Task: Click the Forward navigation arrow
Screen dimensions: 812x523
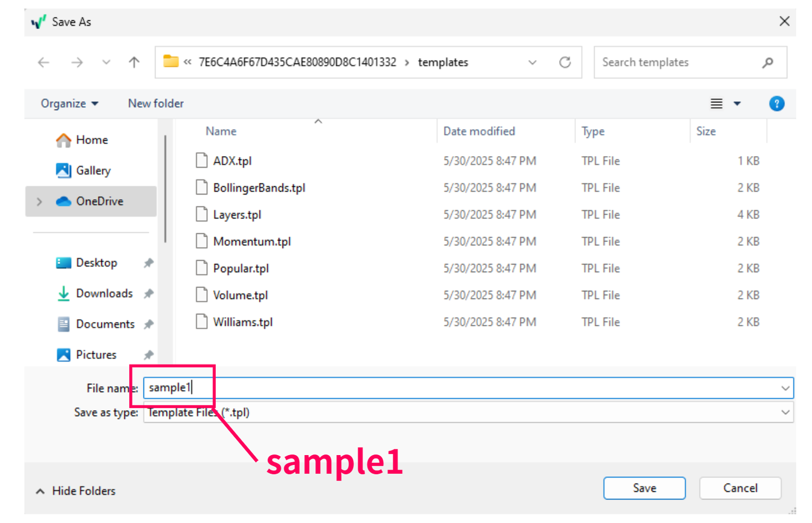Action: pyautogui.click(x=77, y=63)
